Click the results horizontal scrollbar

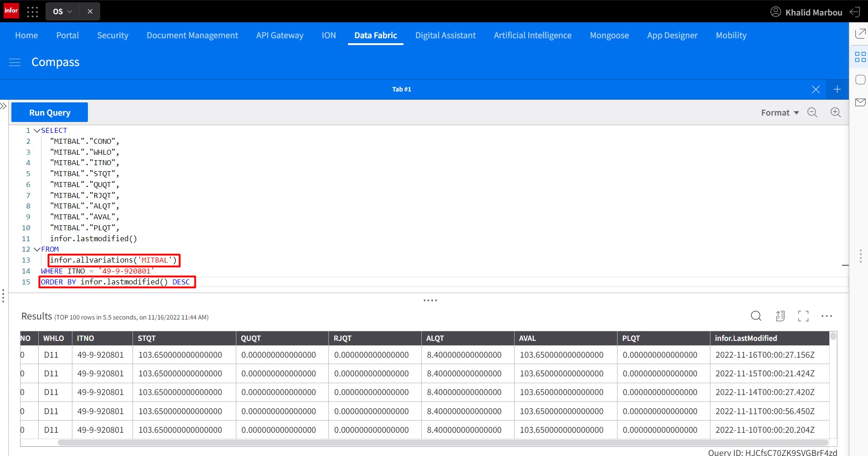tap(443, 442)
